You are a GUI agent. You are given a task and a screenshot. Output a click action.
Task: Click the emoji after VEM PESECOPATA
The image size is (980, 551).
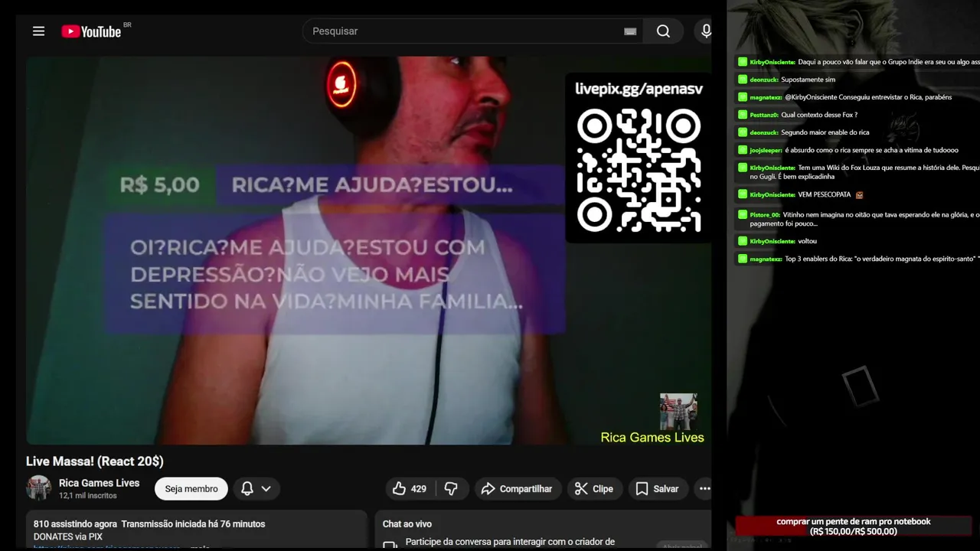pyautogui.click(x=859, y=194)
